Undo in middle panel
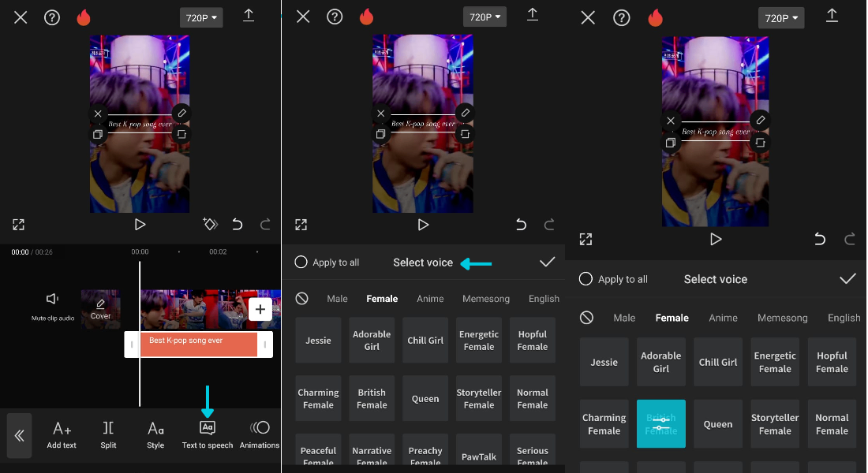This screenshot has width=868, height=473. click(521, 224)
